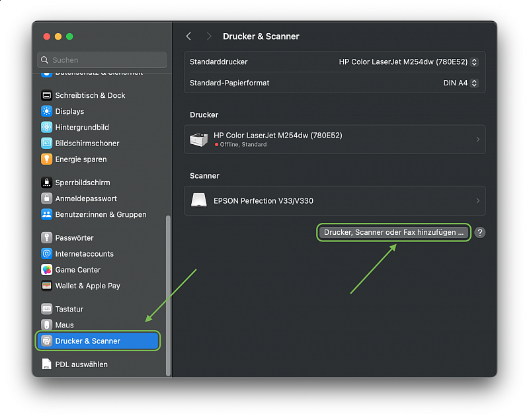Screen dimensions: 529x420
Task: Select Sperrbildschirm entry
Action: click(98, 183)
